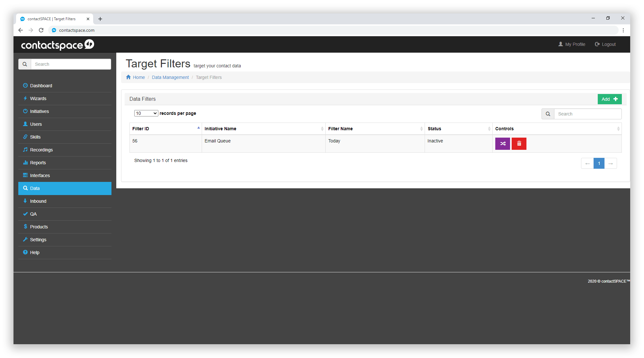Open Inbound in the sidebar
Viewport: 644px width, 358px height.
coord(65,201)
